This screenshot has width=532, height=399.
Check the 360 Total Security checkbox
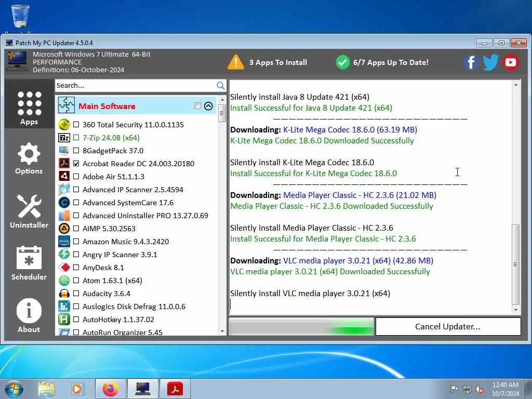(76, 125)
